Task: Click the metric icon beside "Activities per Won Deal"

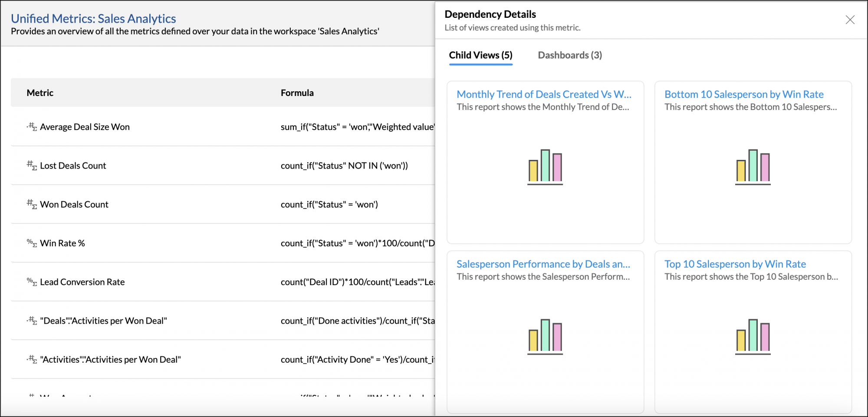Action: click(32, 359)
